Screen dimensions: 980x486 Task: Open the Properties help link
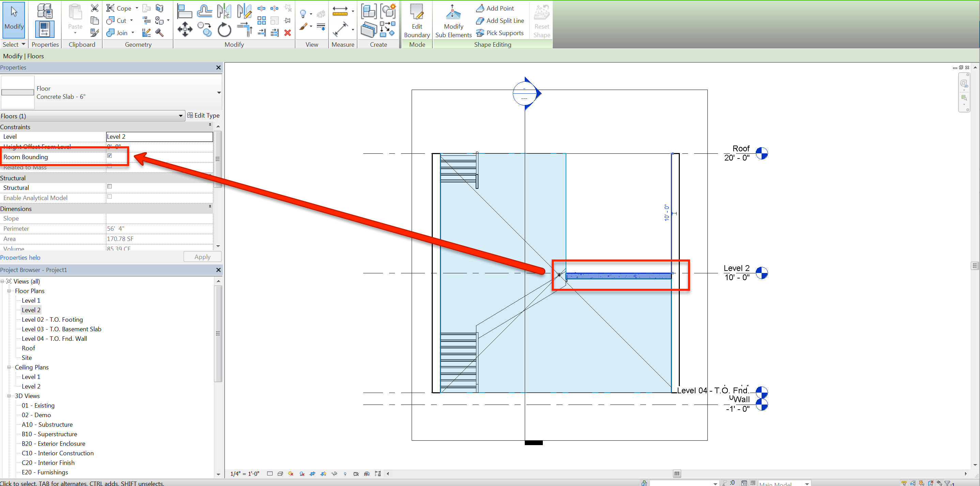point(20,257)
